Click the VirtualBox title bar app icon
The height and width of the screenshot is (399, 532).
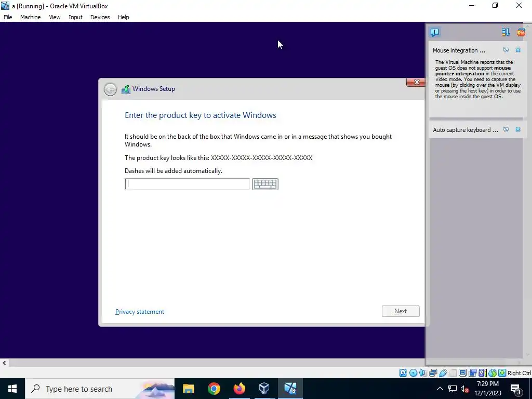(5, 6)
